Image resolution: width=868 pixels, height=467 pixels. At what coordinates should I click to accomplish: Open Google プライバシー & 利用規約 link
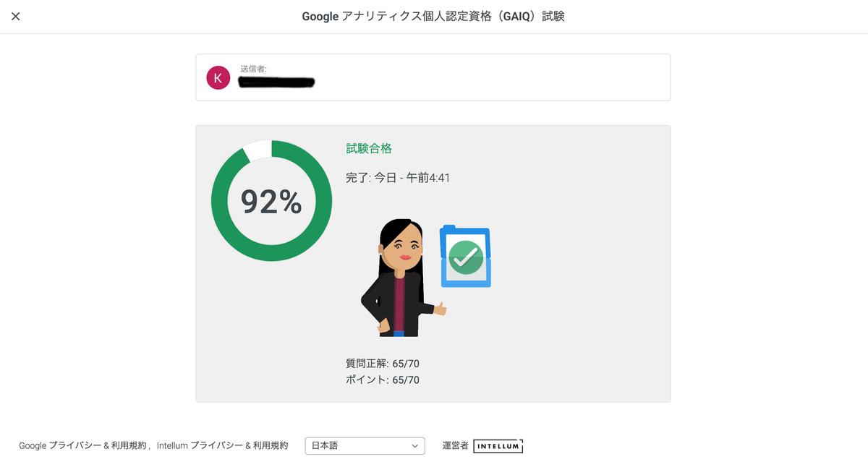(82, 446)
